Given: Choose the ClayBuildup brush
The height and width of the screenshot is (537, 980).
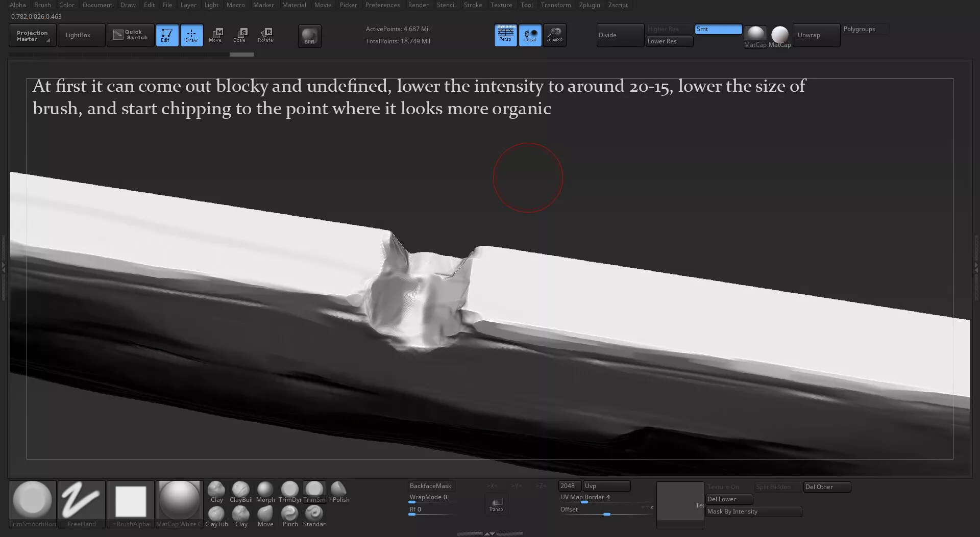Looking at the screenshot, I should coord(240,492).
